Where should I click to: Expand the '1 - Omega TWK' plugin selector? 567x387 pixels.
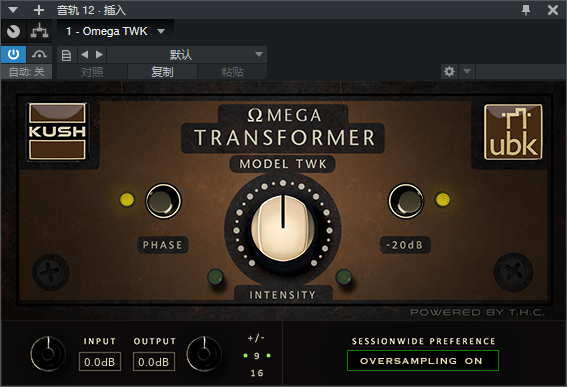pos(115,31)
